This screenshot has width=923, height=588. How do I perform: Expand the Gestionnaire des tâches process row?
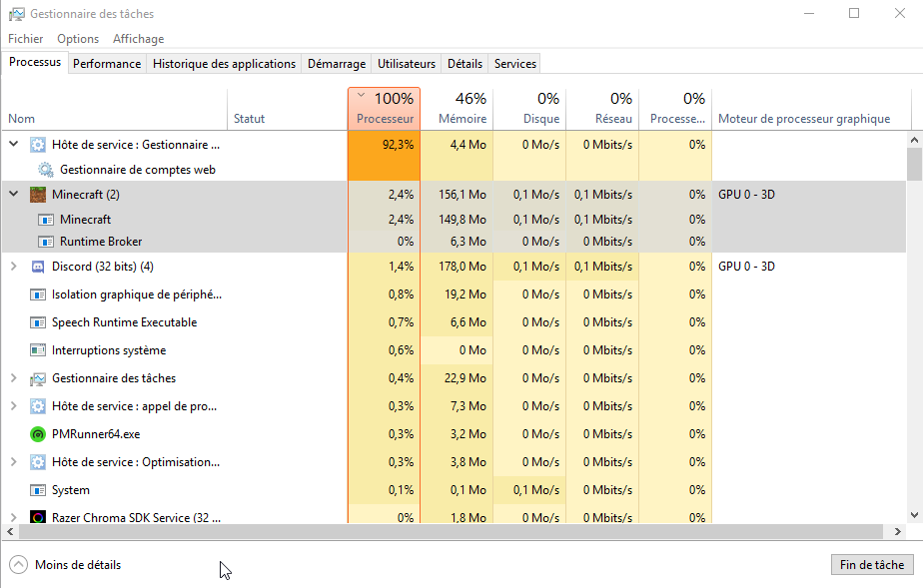[x=13, y=378]
